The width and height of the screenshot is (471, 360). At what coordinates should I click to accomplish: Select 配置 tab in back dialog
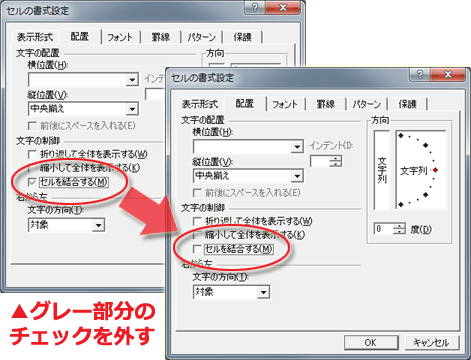tap(80, 36)
